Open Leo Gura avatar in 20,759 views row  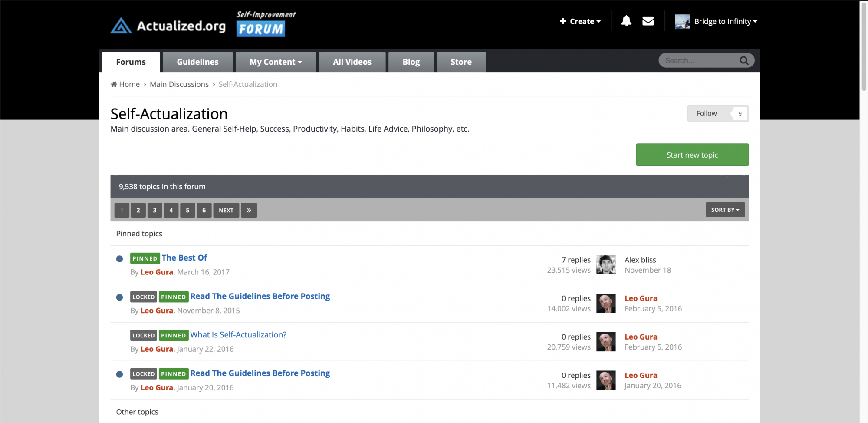(x=606, y=342)
